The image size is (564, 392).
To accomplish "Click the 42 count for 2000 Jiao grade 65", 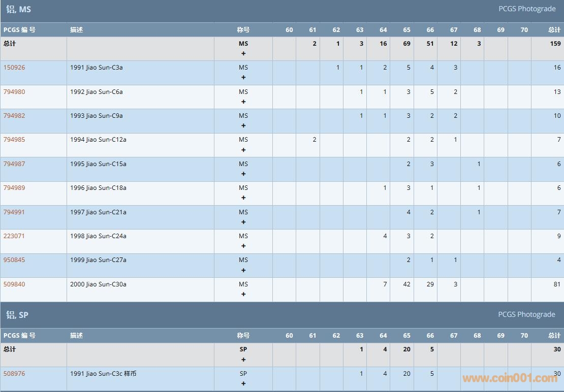I will [406, 284].
